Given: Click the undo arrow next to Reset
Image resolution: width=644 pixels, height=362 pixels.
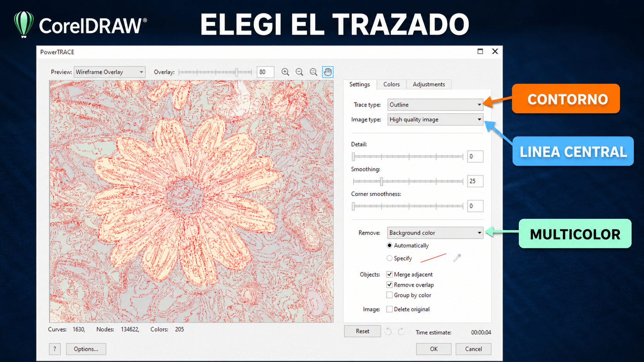Looking at the screenshot, I should pos(388,331).
